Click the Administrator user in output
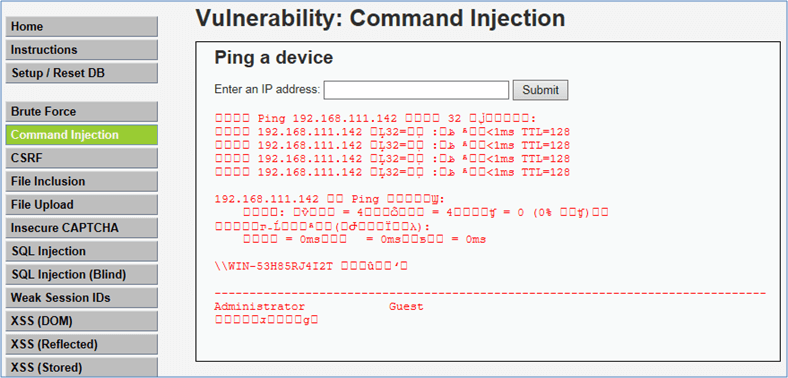 (x=259, y=307)
